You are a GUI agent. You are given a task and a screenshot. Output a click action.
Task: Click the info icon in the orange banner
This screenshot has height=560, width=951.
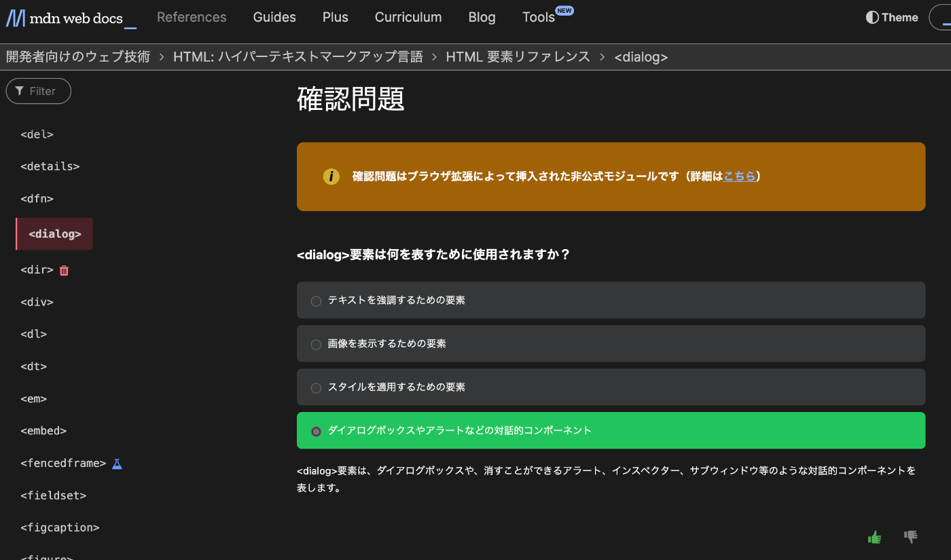click(331, 176)
